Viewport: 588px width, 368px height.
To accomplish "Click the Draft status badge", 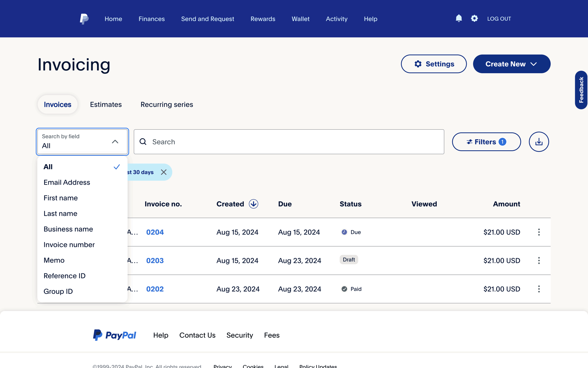I will pyautogui.click(x=349, y=260).
